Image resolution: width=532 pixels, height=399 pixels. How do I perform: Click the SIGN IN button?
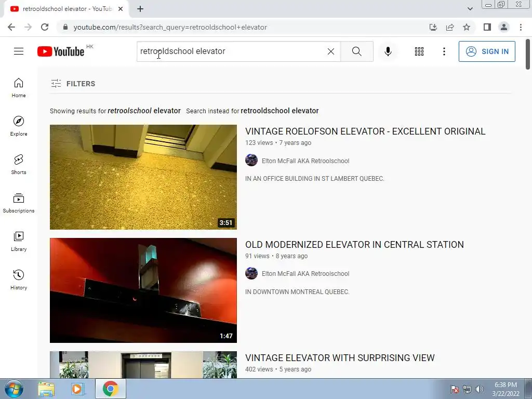[x=486, y=51]
